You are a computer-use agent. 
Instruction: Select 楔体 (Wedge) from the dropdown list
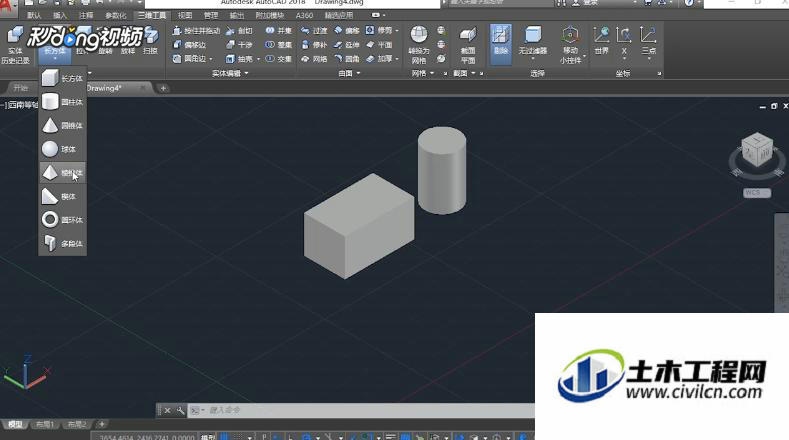coord(62,196)
